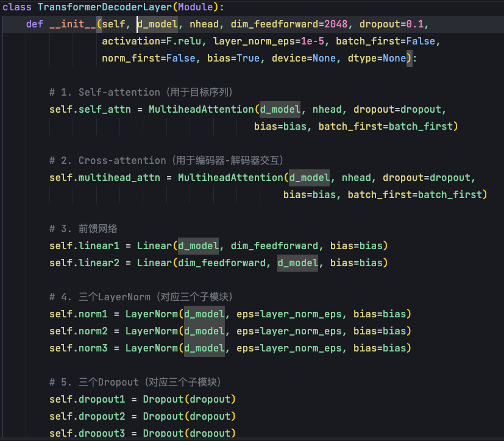Click the '# 3. 前馈网络' comment
The height and width of the screenshot is (441, 504).
point(83,228)
